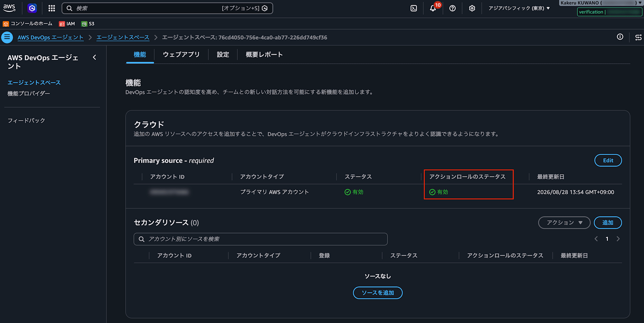Open the hamburger navigation menu
Screen dimensions: 644x323
(x=7, y=37)
